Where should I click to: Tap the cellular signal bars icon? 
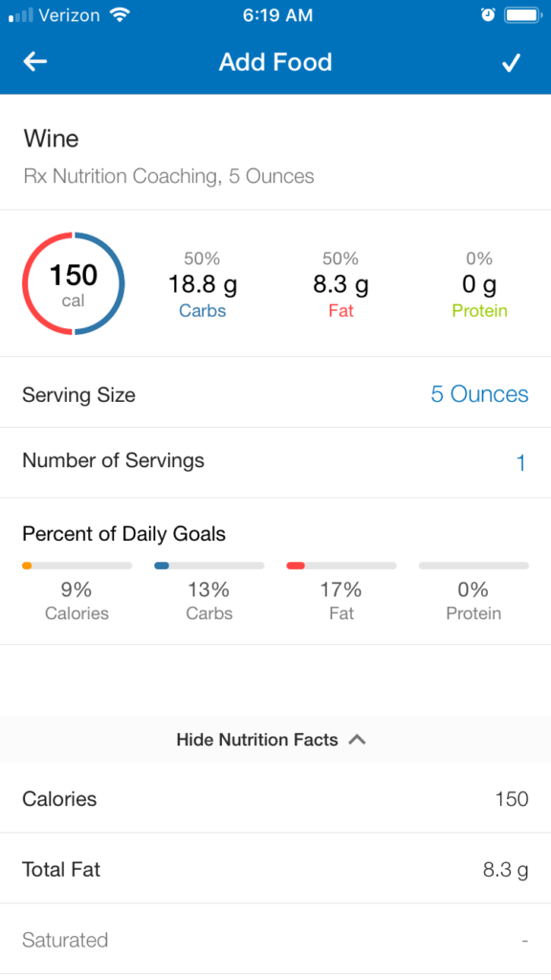(x=21, y=15)
